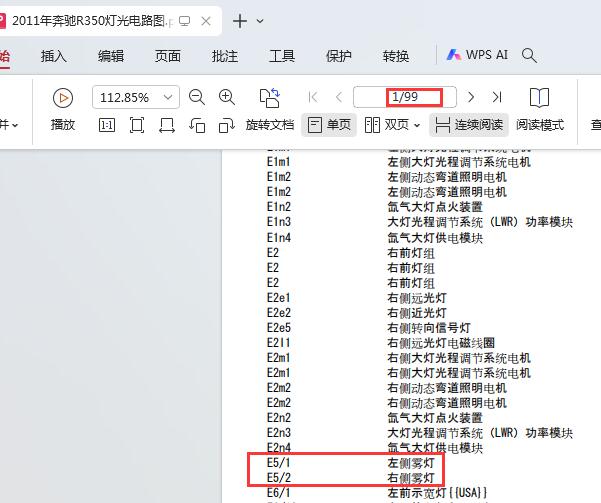
Task: Go to the next page arrow
Action: (471, 97)
